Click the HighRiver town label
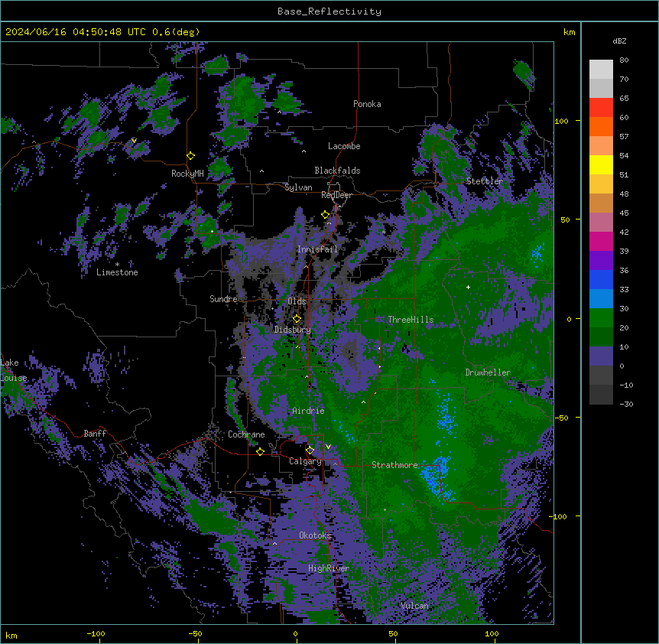 [329, 568]
